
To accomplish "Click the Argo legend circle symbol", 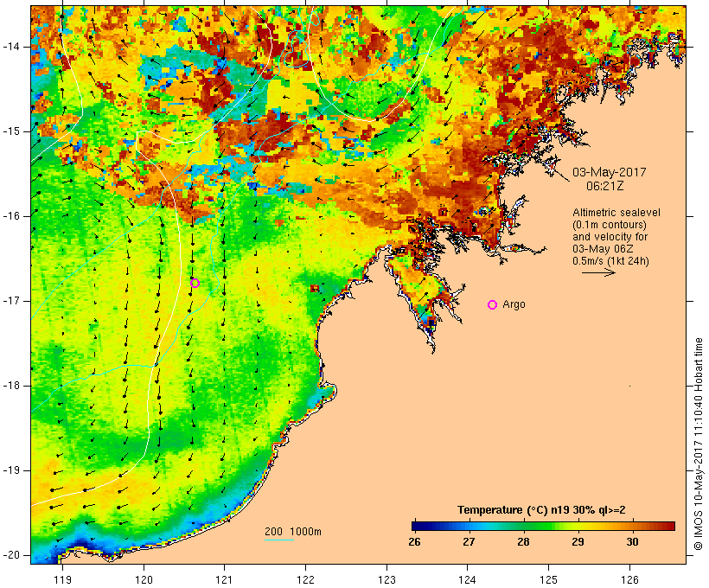I will pyautogui.click(x=493, y=305).
